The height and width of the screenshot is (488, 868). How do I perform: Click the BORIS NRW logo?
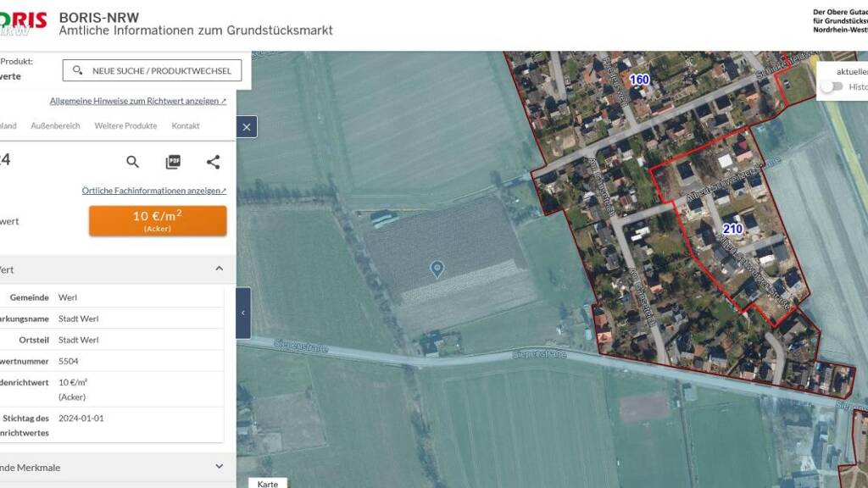23,23
